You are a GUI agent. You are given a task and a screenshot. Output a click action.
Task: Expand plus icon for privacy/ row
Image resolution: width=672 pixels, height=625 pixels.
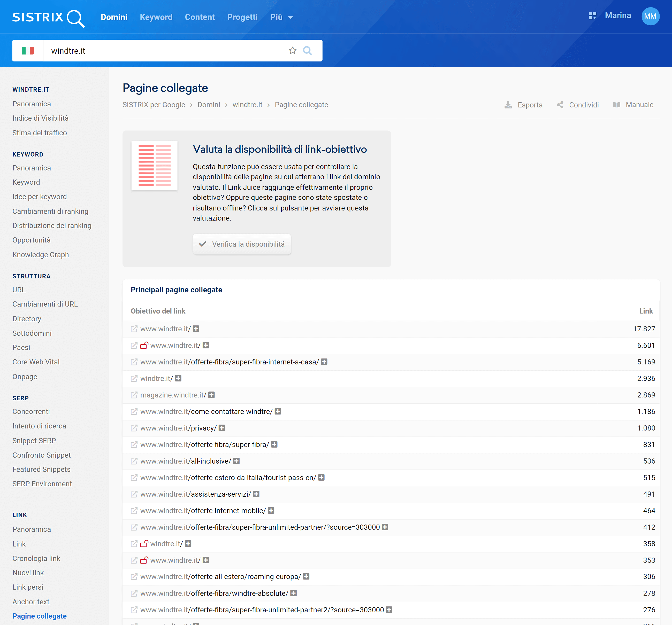tap(222, 428)
